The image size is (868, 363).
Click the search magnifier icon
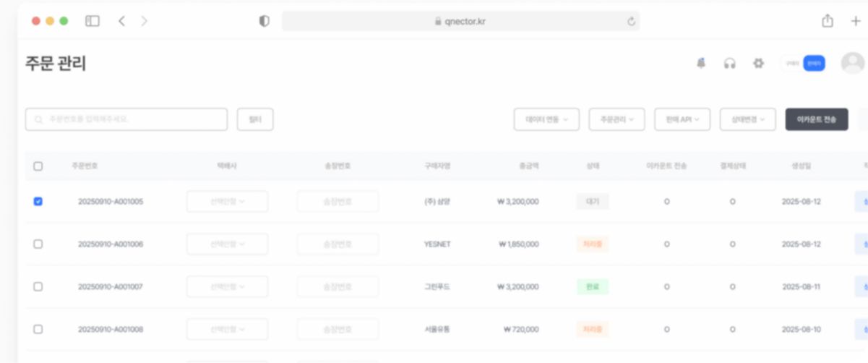click(38, 119)
